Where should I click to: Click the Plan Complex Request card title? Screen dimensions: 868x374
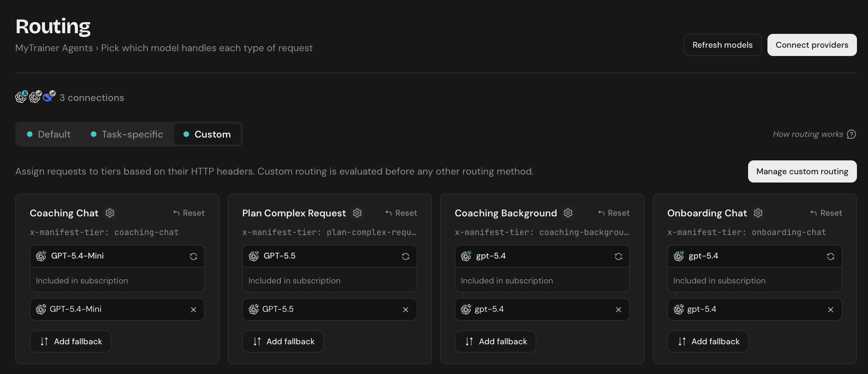(294, 213)
